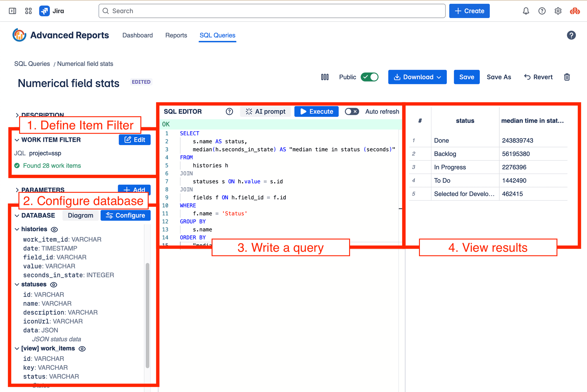Toggle the Jira sidebar collapse icon
Image resolution: width=587 pixels, height=392 pixels.
(x=12, y=11)
